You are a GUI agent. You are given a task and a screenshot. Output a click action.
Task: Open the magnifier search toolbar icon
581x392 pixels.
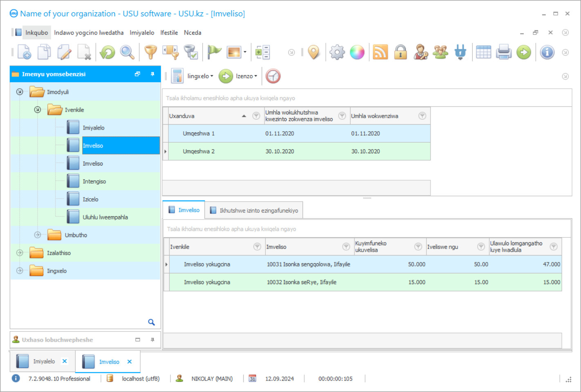pos(127,52)
